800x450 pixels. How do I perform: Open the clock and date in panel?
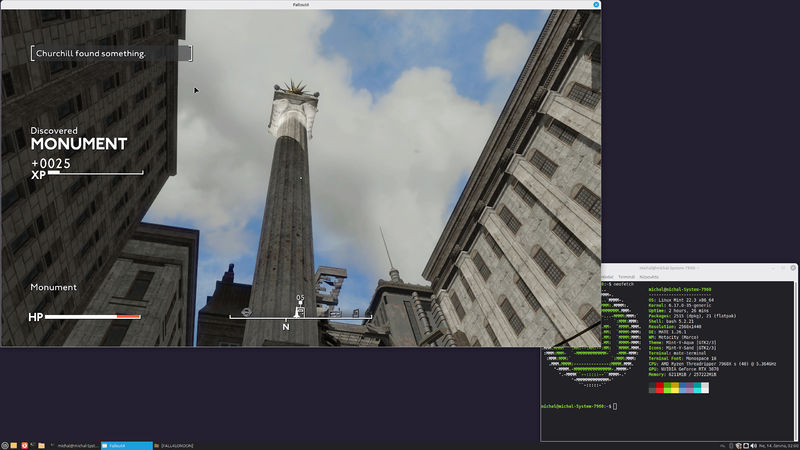779,446
